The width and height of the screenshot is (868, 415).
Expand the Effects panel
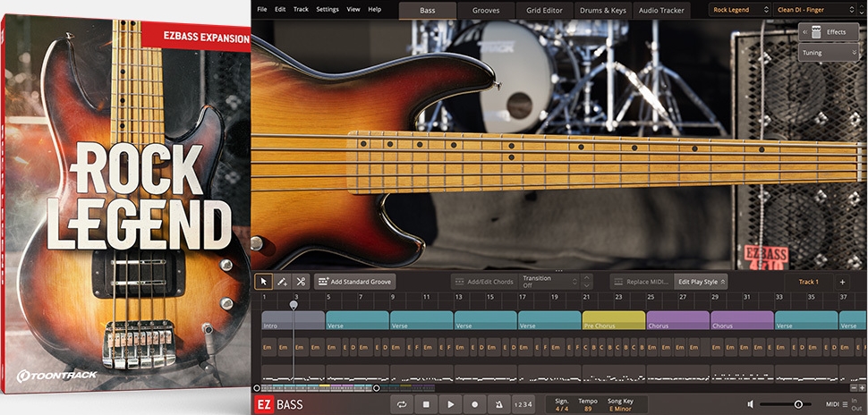[x=829, y=32]
